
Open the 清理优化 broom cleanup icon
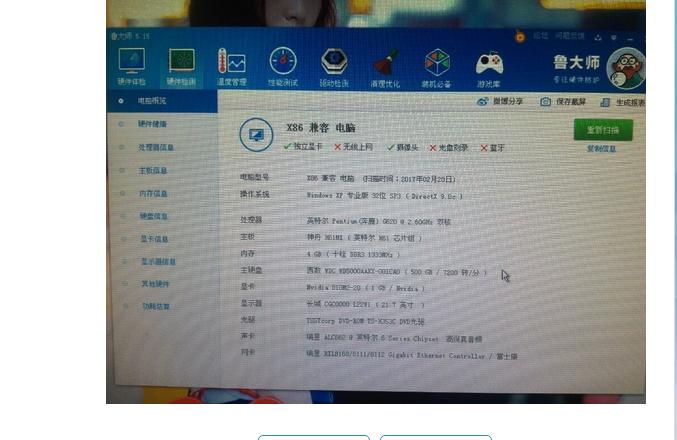tap(385, 69)
